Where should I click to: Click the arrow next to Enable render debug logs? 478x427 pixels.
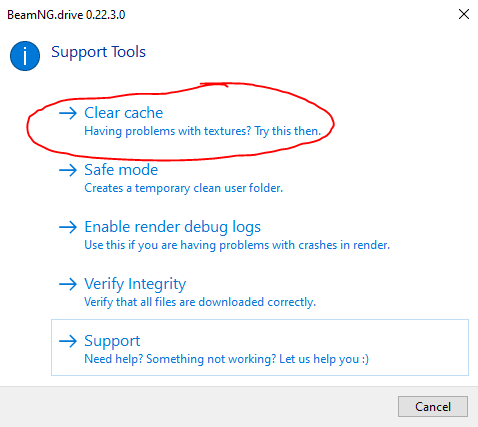68,227
